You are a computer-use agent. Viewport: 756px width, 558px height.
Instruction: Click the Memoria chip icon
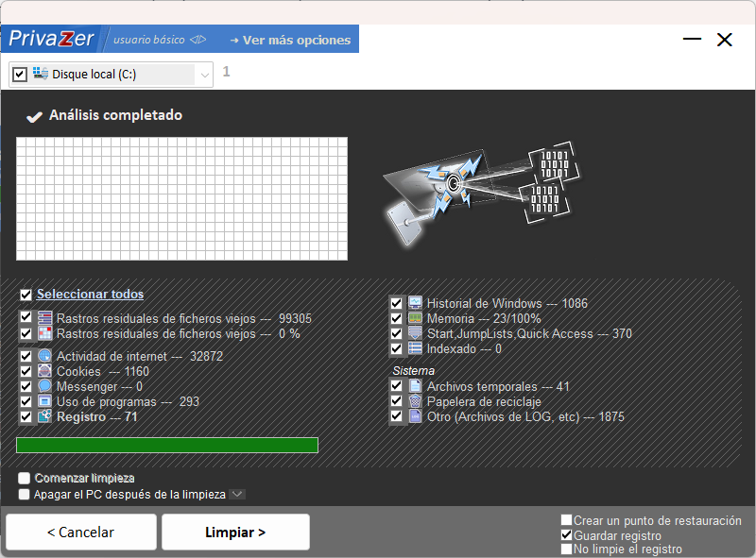click(415, 318)
